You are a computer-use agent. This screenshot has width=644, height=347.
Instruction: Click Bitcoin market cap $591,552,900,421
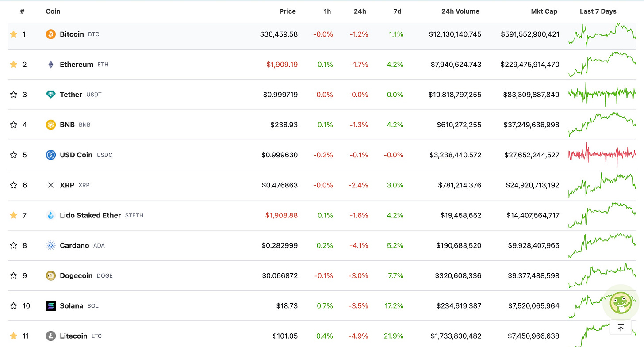tap(530, 34)
